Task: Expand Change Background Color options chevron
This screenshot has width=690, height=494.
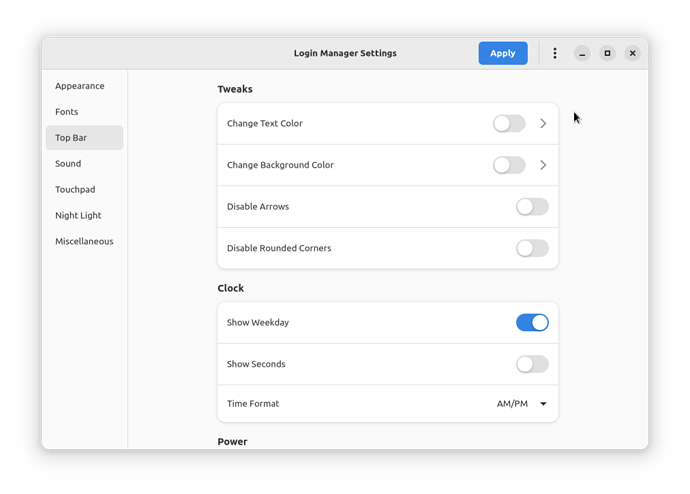Action: tap(543, 165)
